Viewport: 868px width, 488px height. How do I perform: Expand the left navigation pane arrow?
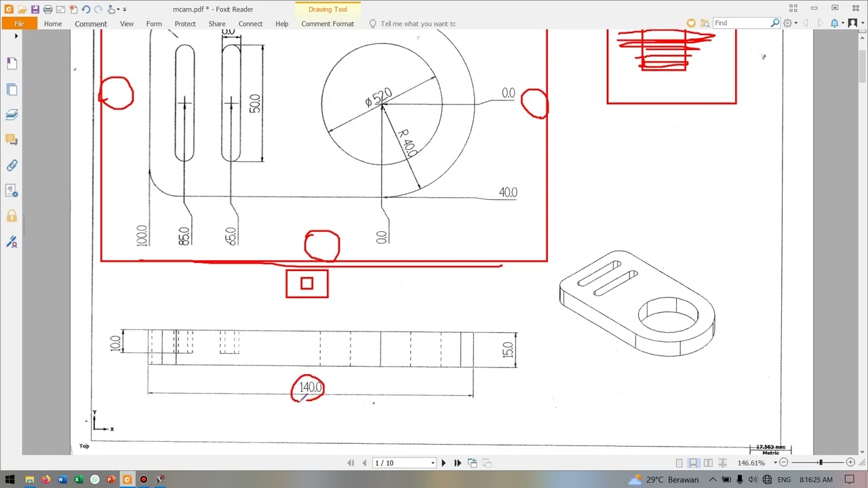coord(16,36)
